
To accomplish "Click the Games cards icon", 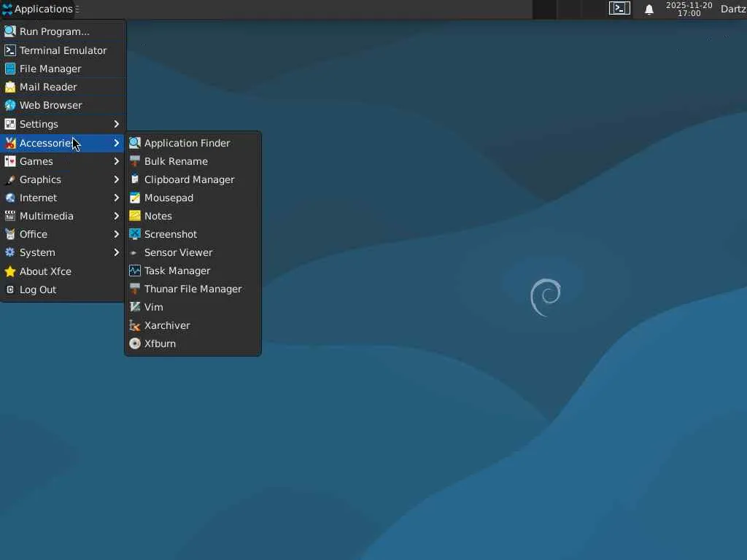I will click(10, 161).
